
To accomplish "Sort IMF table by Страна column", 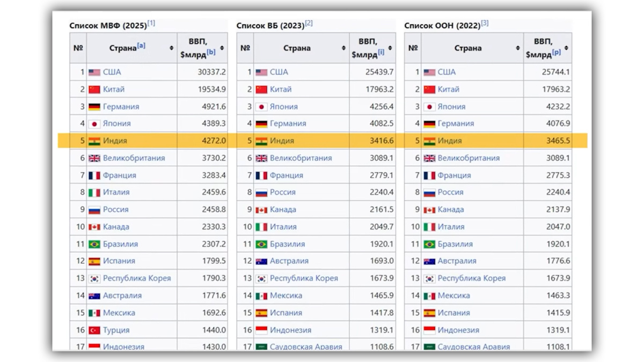I will (172, 48).
